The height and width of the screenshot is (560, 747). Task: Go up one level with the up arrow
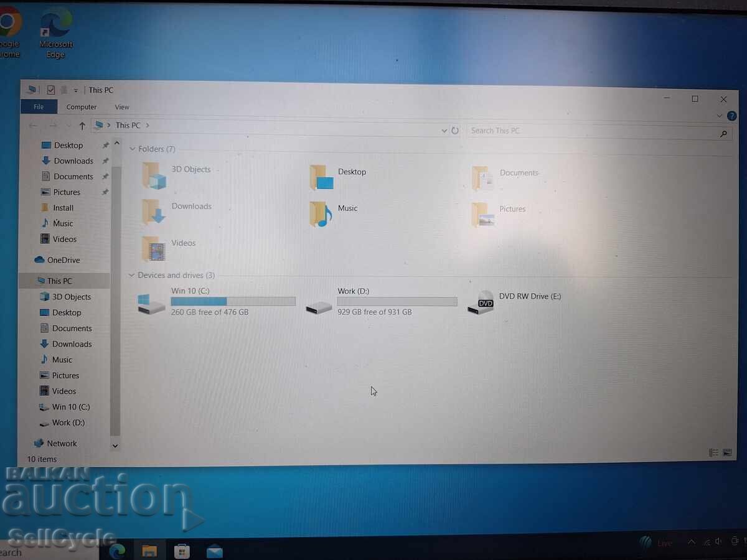[82, 126]
